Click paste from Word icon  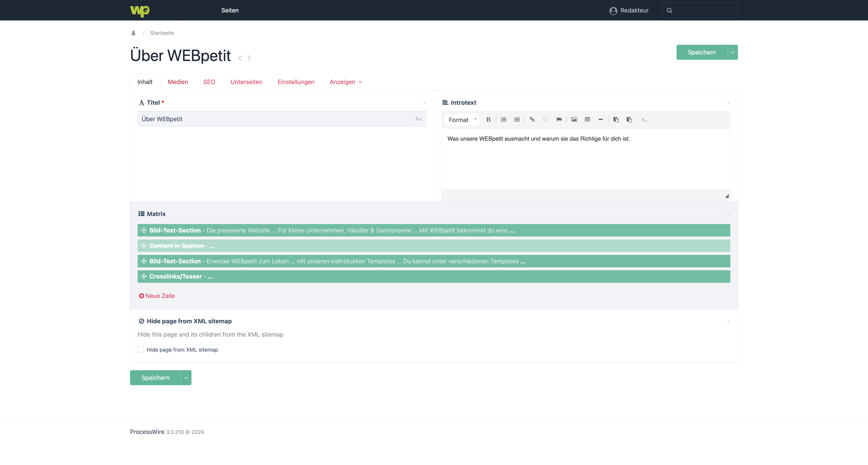click(x=629, y=120)
